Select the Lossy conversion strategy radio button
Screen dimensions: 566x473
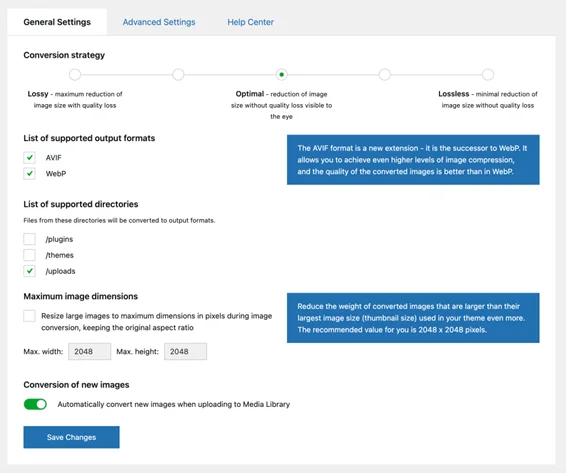(x=75, y=75)
